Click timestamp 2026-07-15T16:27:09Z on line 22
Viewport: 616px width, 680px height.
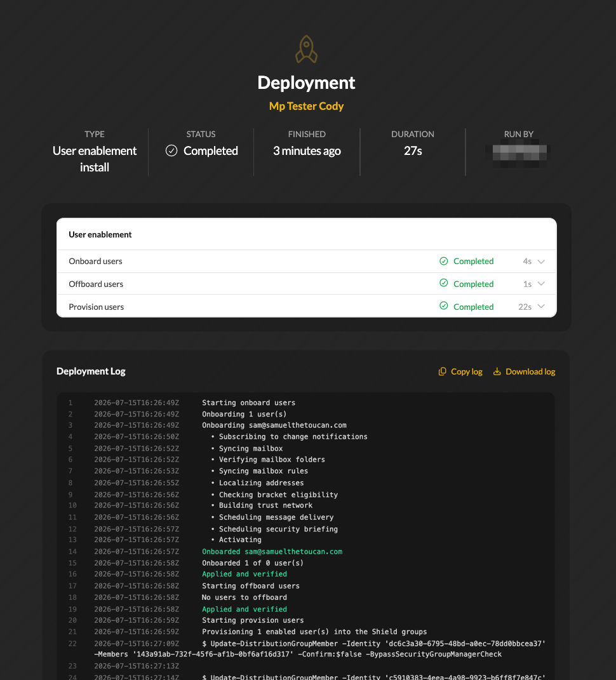[x=136, y=644]
